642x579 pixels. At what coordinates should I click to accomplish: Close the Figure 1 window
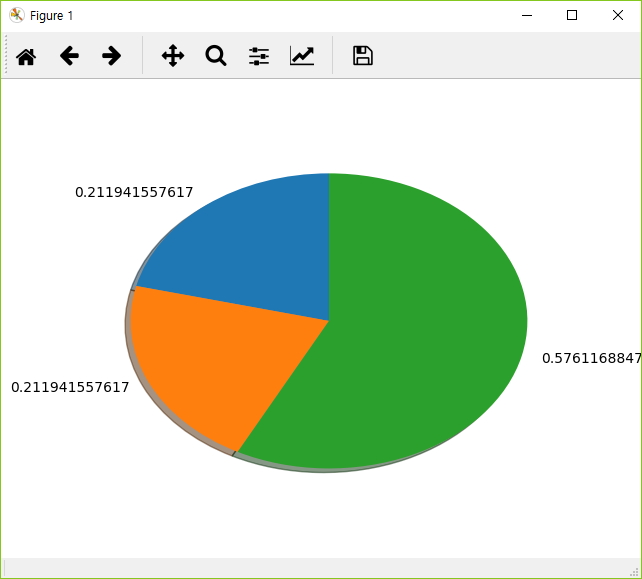[618, 15]
